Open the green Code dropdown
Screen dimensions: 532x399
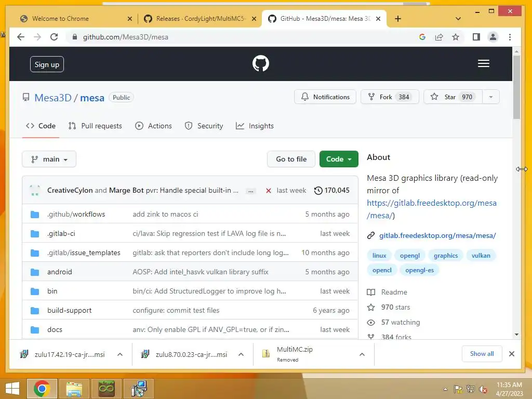tap(339, 159)
